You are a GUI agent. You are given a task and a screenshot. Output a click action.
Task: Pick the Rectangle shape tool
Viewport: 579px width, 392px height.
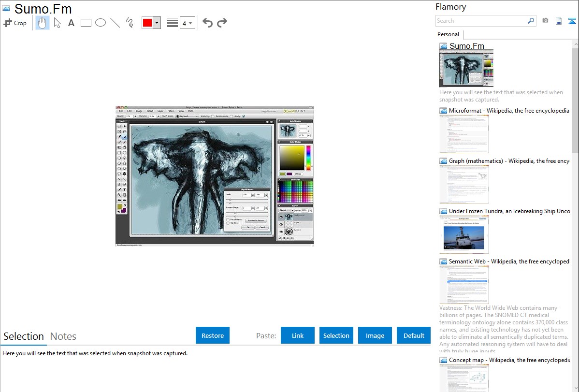pyautogui.click(x=86, y=23)
